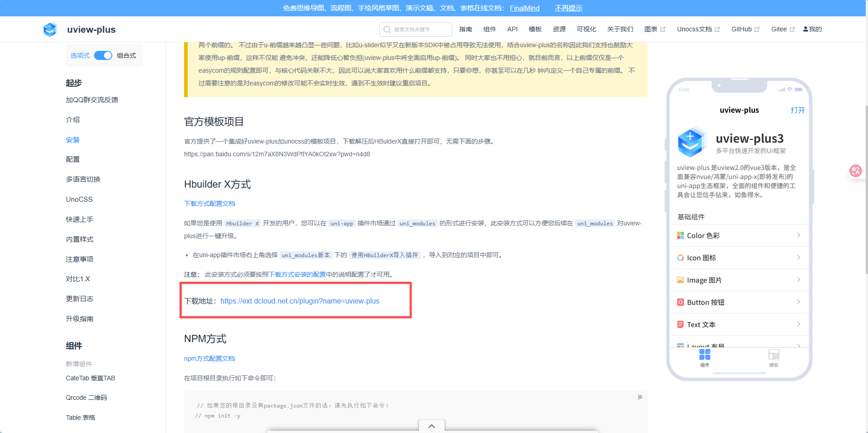Open Gitee via its external link icon
Viewport: 868px width, 433px height.
pyautogui.click(x=793, y=29)
